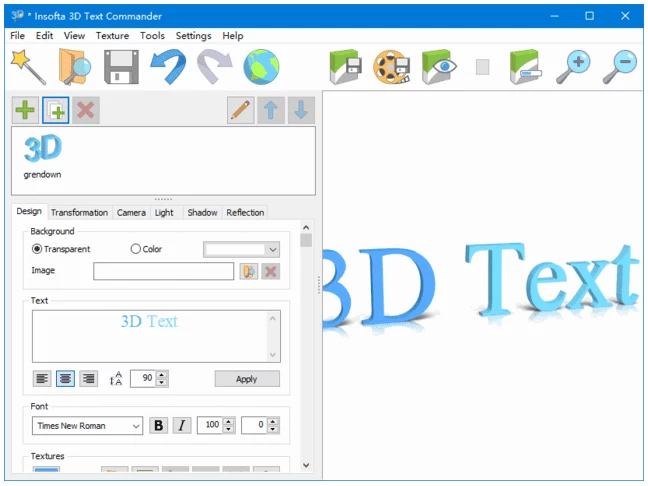Open the Texture menu

112,35
